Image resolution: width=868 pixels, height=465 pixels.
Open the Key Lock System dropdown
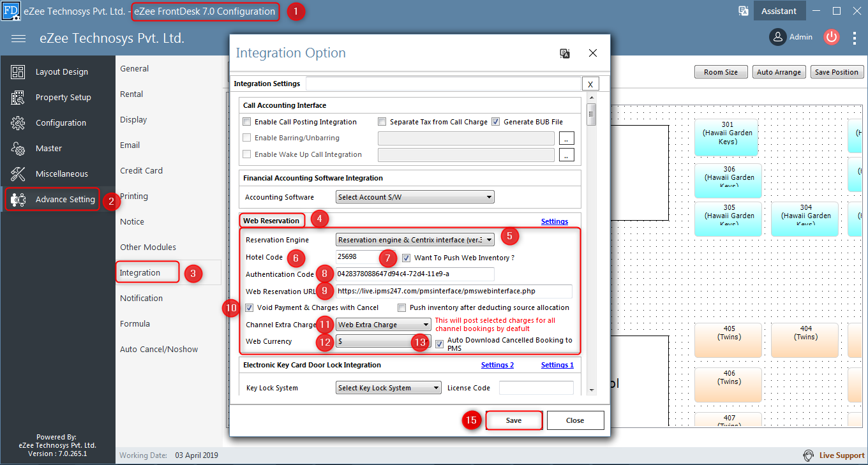click(x=388, y=388)
